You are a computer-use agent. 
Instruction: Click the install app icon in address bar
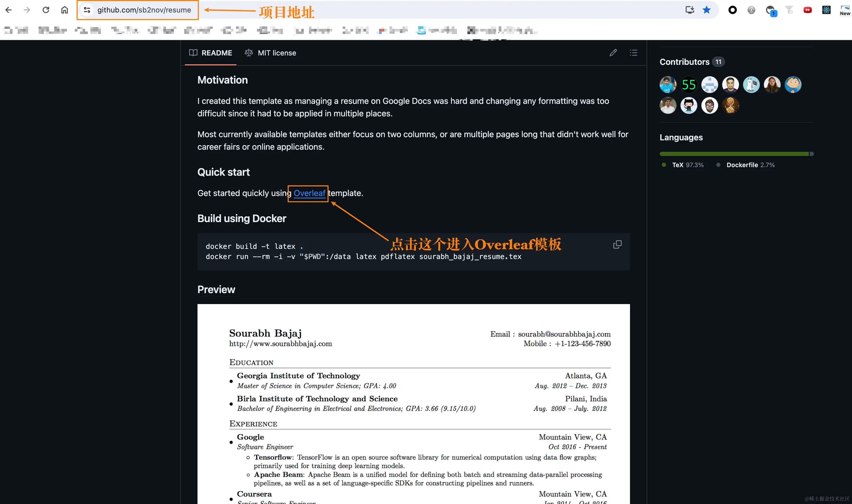click(x=689, y=10)
